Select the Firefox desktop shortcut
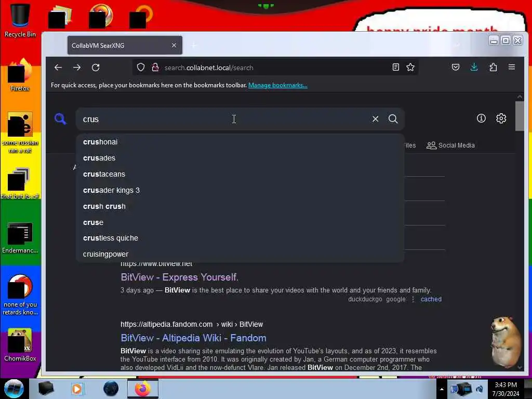Screen dimensions: 532x399 coord(20,75)
